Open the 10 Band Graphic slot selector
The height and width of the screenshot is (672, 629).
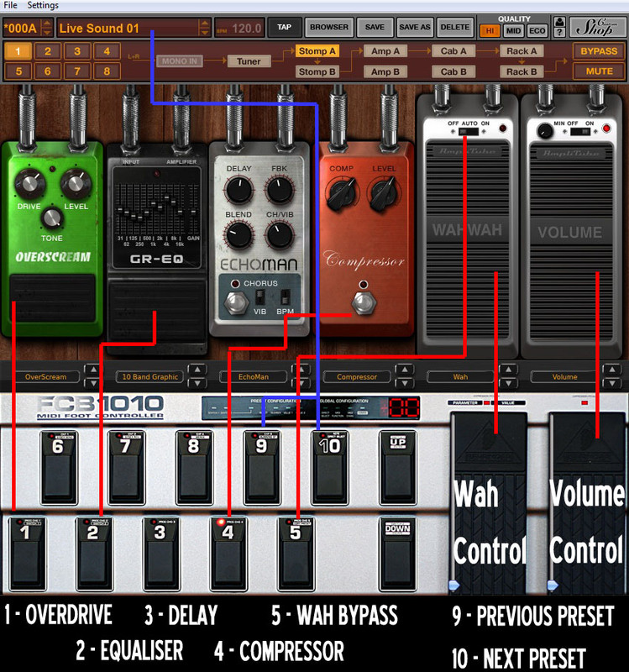(150, 376)
